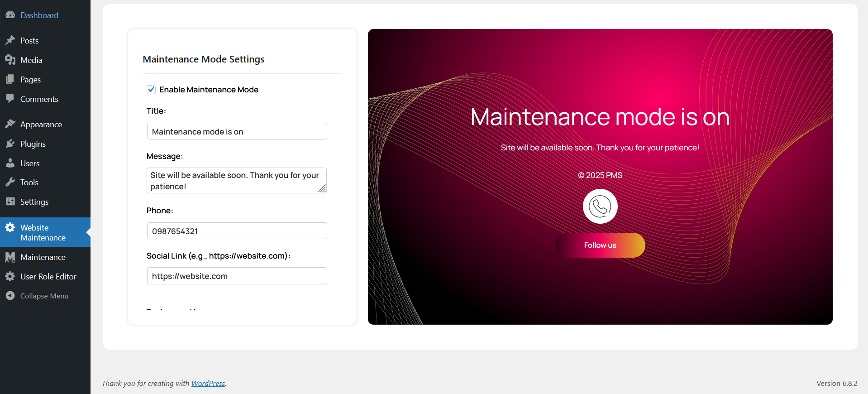Click the 'Message:' field label
The image size is (868, 394).
165,156
